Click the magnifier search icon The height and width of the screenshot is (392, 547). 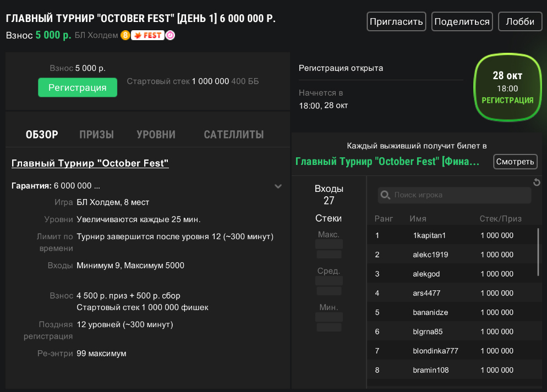385,195
